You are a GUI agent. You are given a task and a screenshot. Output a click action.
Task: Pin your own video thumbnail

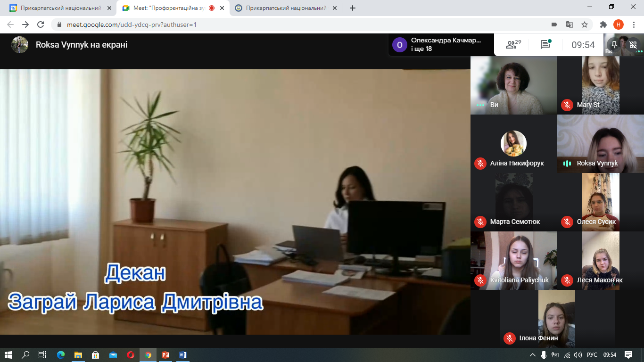(x=614, y=44)
